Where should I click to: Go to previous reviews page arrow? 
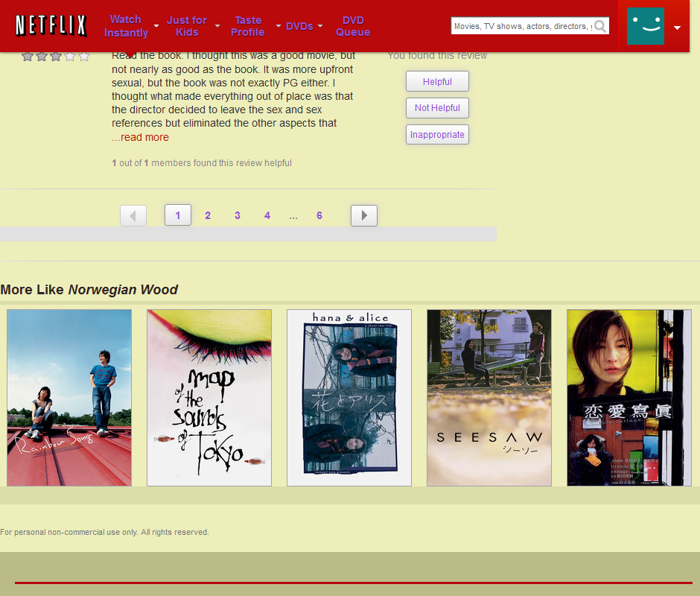(133, 215)
